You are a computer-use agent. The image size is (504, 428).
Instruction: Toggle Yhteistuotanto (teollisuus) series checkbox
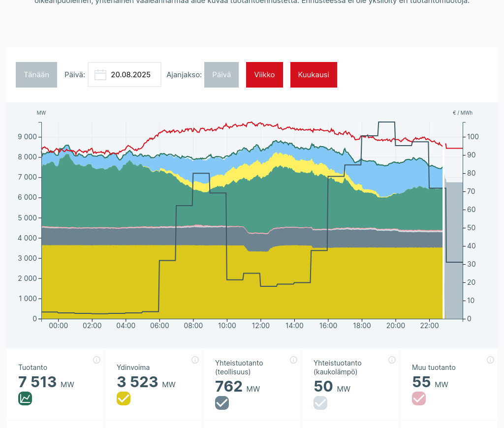point(222,403)
